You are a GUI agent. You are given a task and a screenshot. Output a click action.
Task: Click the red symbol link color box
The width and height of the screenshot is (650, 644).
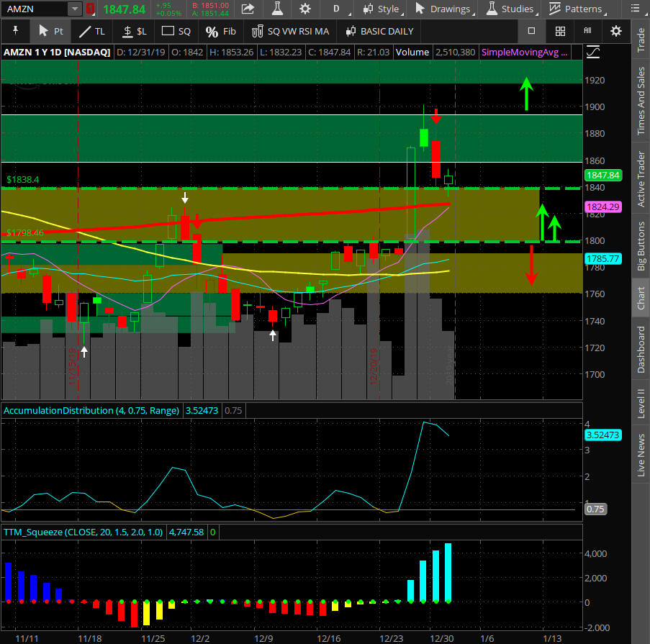click(91, 9)
